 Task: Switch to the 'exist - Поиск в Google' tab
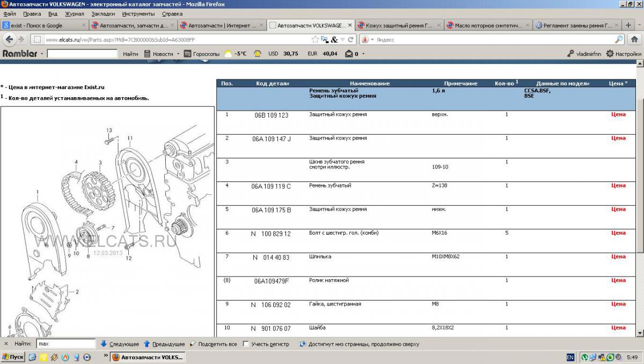[44, 25]
